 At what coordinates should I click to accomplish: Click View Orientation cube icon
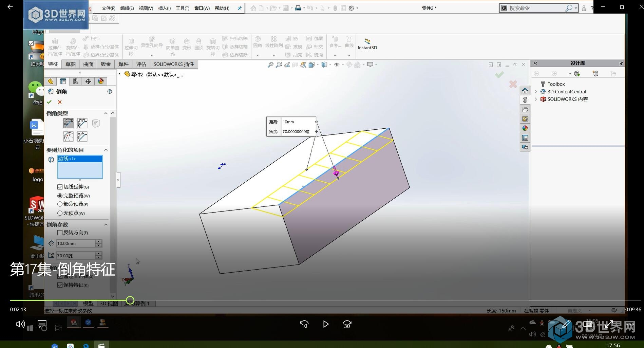(311, 65)
